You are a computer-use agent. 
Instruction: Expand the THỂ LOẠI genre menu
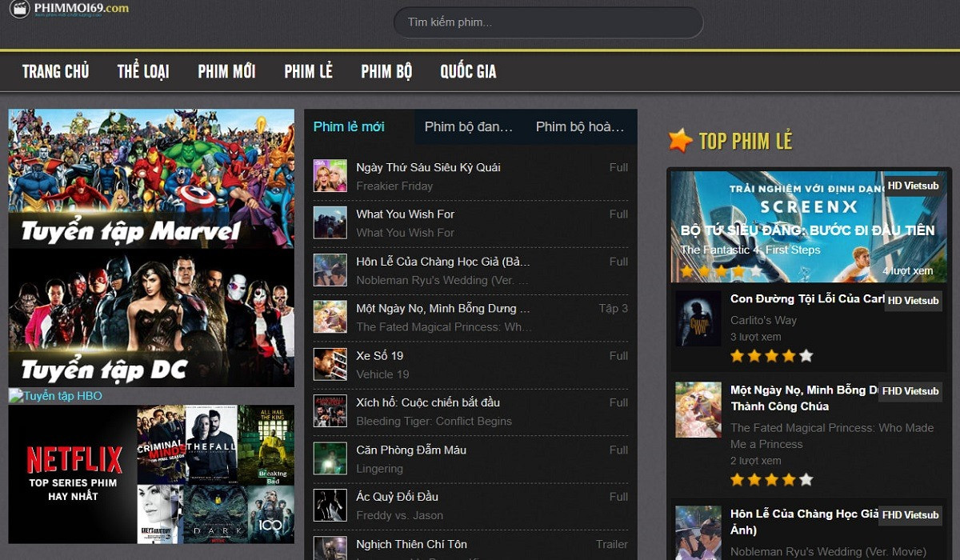tap(143, 71)
